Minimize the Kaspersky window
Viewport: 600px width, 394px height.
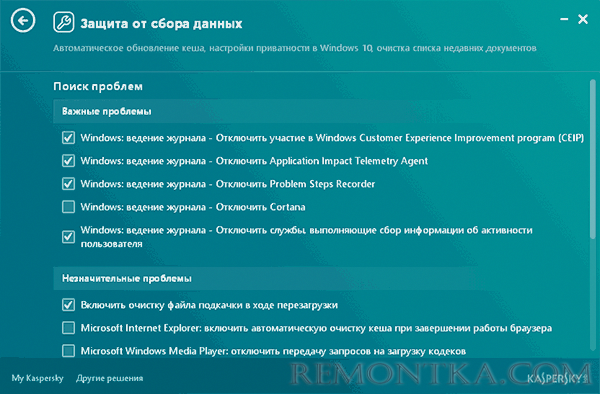pos(564,19)
